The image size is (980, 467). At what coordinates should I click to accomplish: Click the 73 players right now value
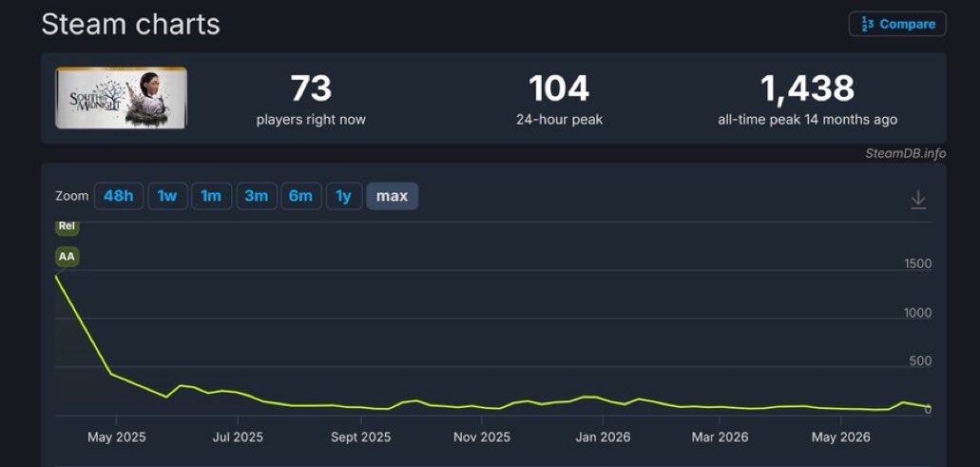[x=311, y=88]
